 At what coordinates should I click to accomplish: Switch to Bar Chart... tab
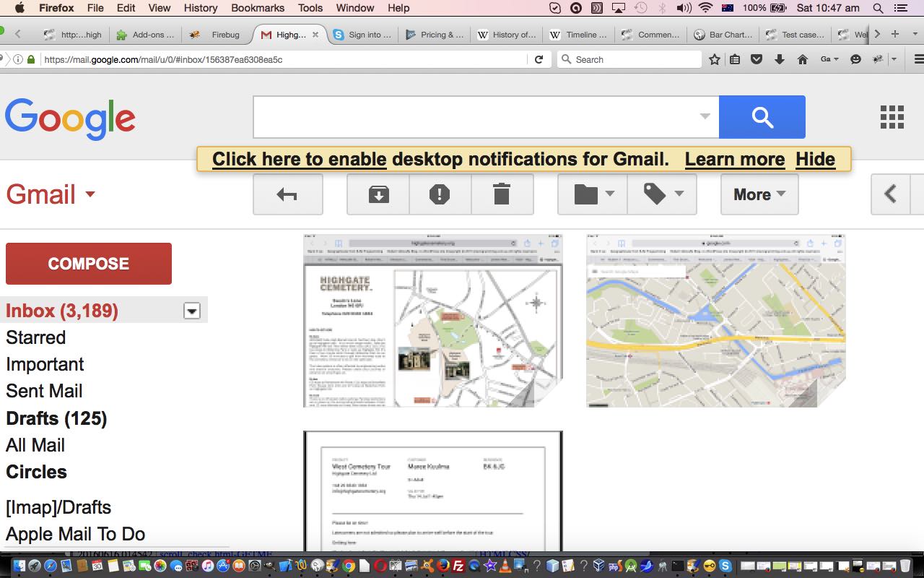point(724,34)
